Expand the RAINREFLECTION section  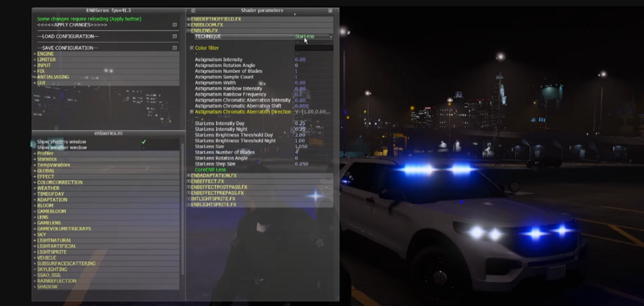coord(35,281)
